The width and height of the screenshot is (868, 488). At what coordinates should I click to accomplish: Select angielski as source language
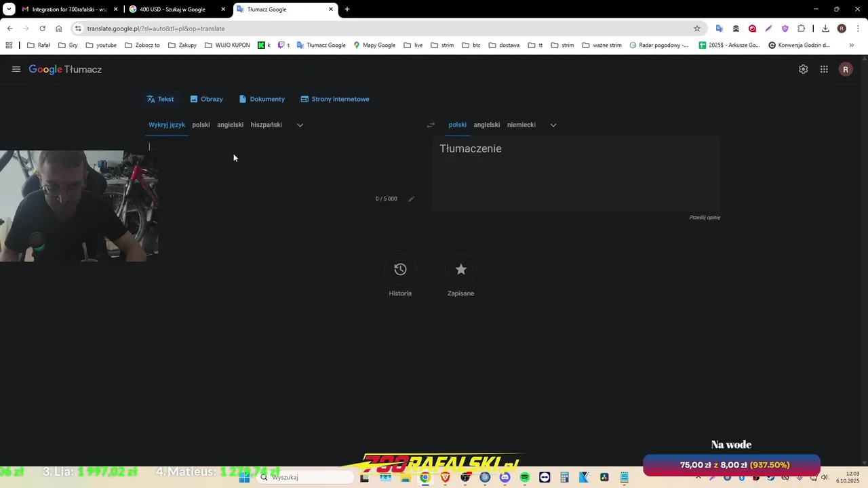coord(230,125)
